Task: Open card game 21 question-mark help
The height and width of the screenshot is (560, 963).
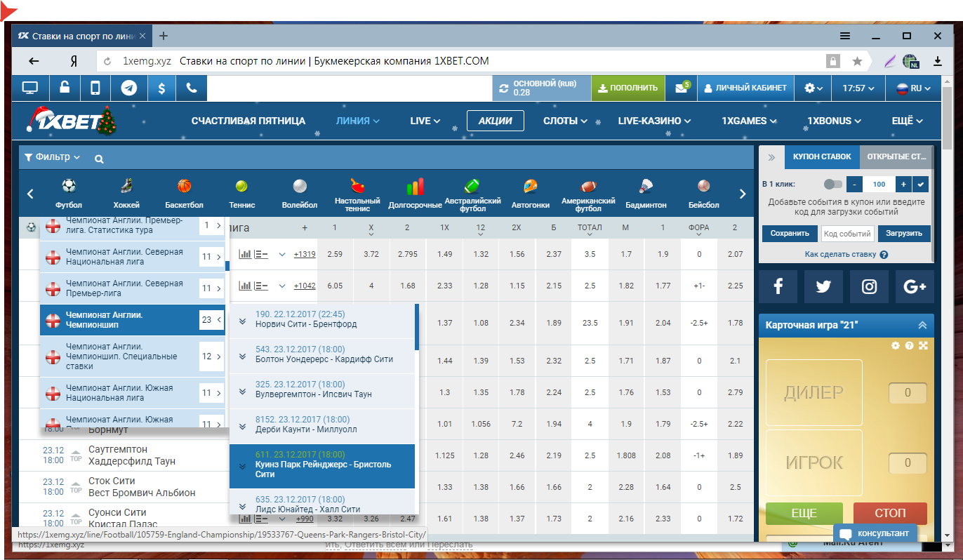Action: [909, 345]
